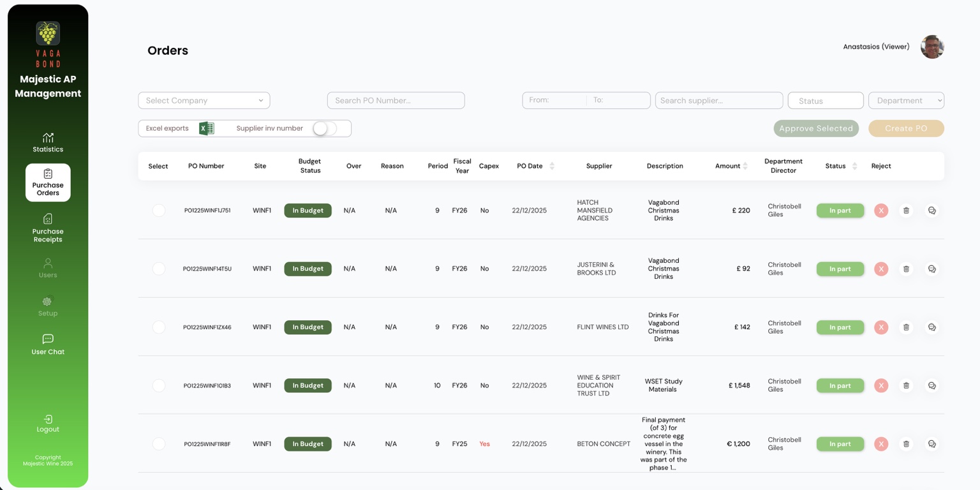Open comments for BETON CONCEPT order
The height and width of the screenshot is (490, 980).
point(932,444)
